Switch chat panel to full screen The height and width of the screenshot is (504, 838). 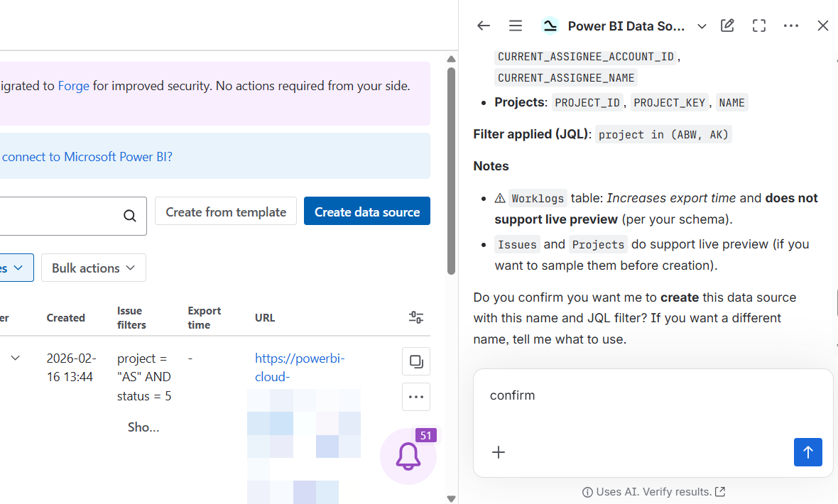759,26
